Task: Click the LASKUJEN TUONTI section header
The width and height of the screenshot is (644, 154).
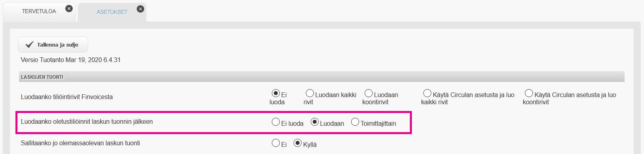Action: tap(322, 77)
